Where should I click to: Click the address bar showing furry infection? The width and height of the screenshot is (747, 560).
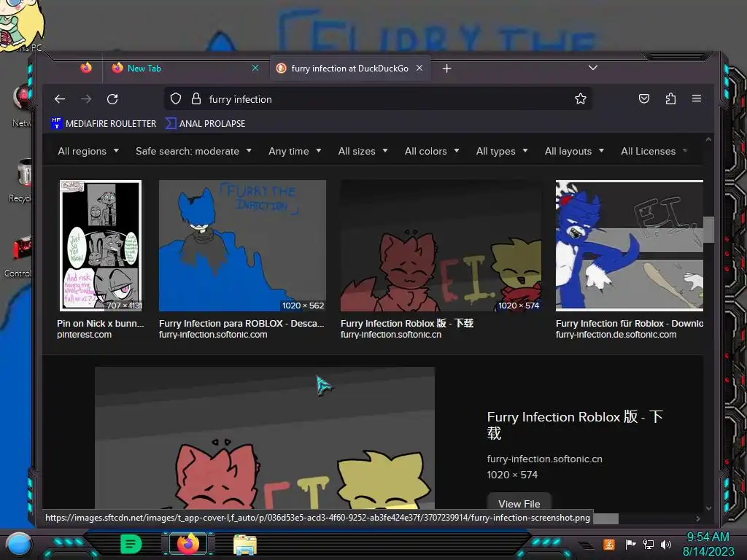click(x=379, y=99)
